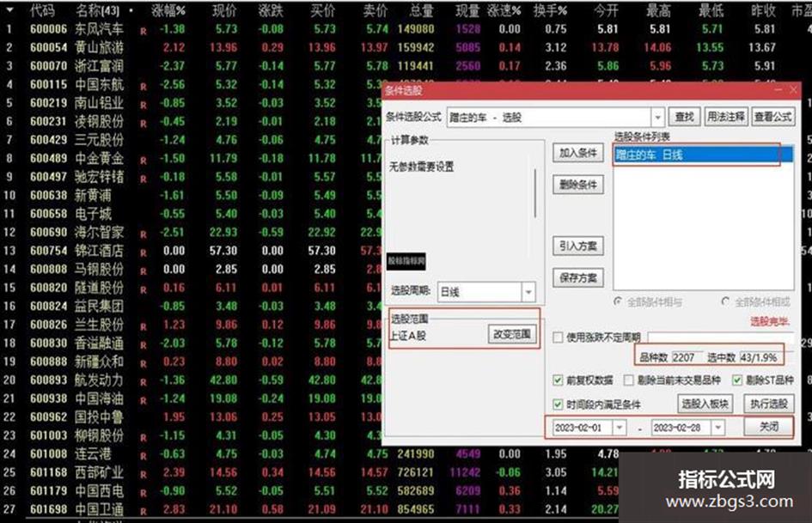Viewport: 812px width, 523px height.
Task: Enable 剔除当前未交易品种 checkbox
Action: pos(628,380)
